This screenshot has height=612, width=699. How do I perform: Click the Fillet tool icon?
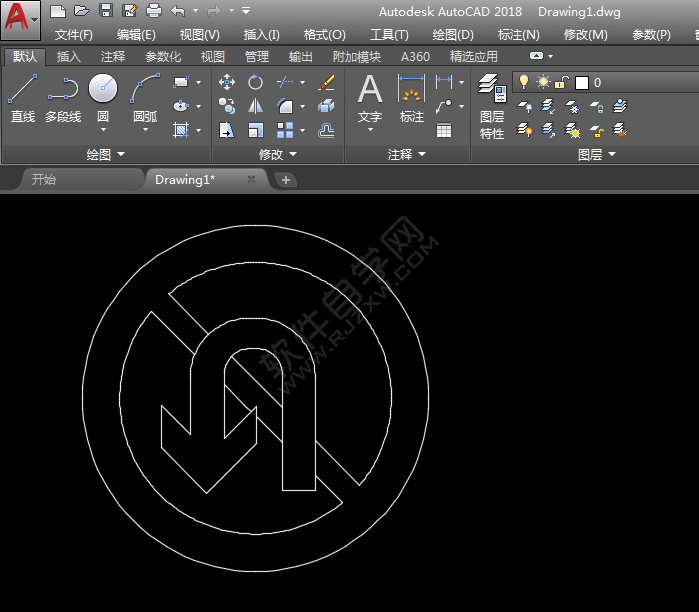pos(285,106)
